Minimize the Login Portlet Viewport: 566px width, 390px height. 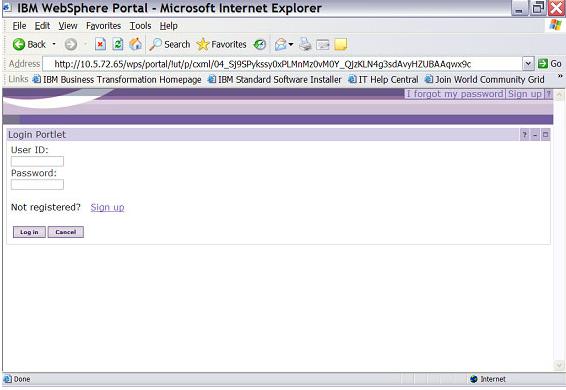(535, 135)
